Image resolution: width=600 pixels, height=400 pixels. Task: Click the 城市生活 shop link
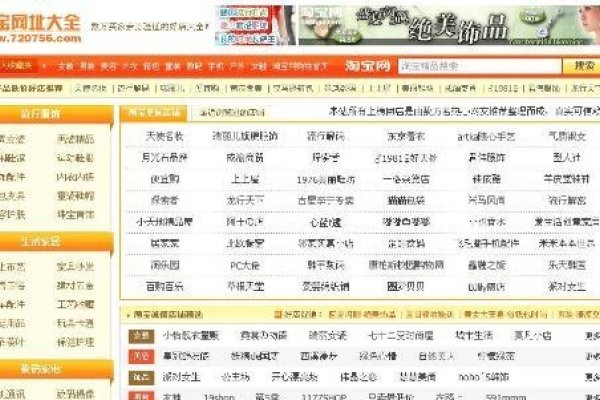tap(474, 336)
